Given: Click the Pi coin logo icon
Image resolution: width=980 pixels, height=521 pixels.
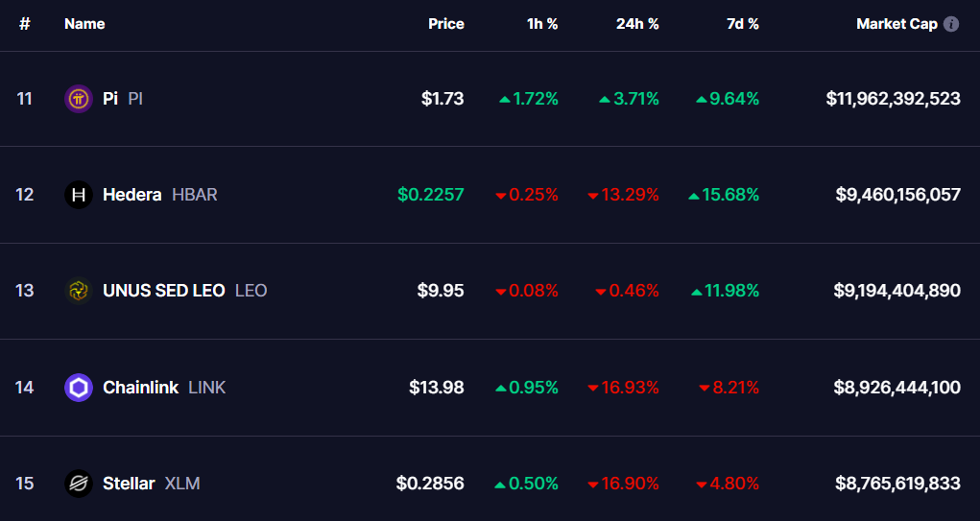Looking at the screenshot, I should pyautogui.click(x=78, y=98).
